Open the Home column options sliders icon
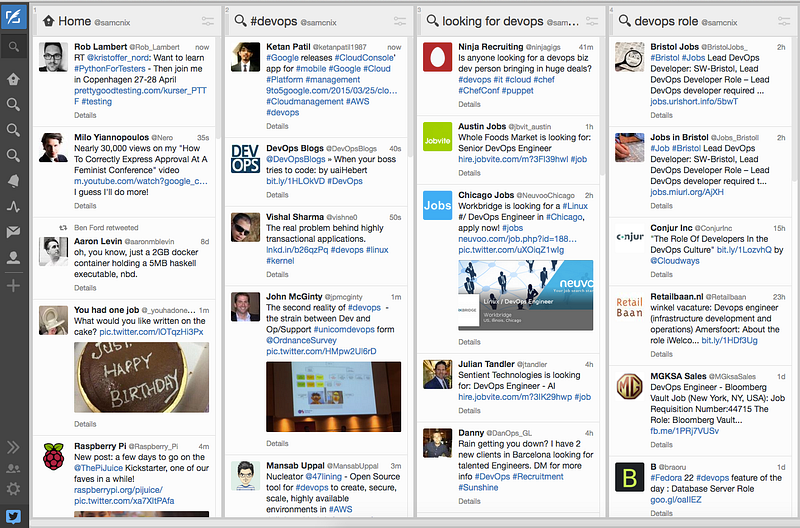800x528 pixels. coord(208,21)
